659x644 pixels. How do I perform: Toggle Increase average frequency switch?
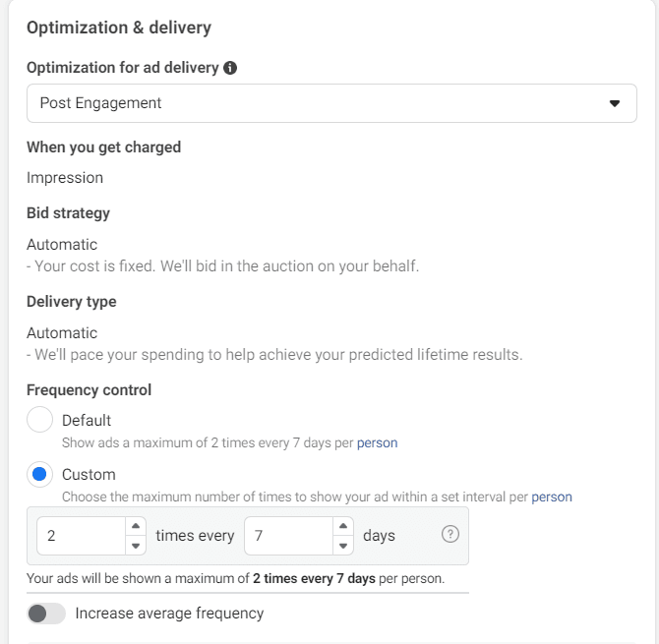click(46, 614)
